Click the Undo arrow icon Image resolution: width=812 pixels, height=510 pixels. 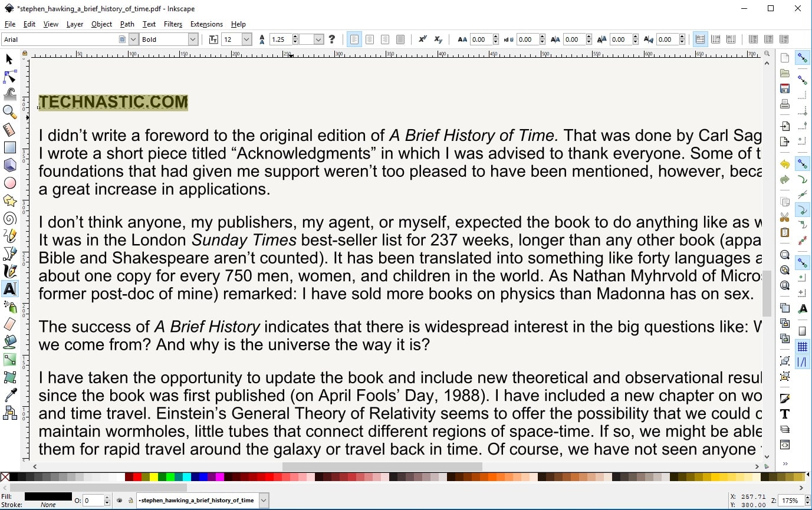click(785, 164)
